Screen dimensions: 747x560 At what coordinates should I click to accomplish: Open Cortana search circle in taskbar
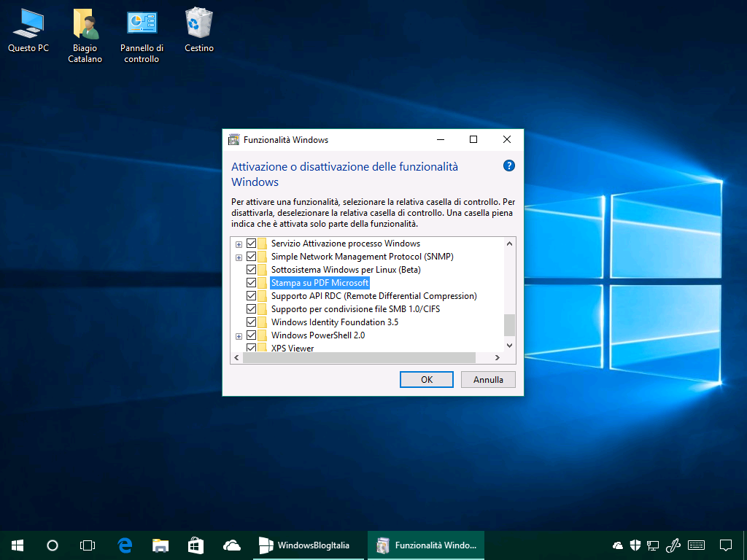point(53,545)
